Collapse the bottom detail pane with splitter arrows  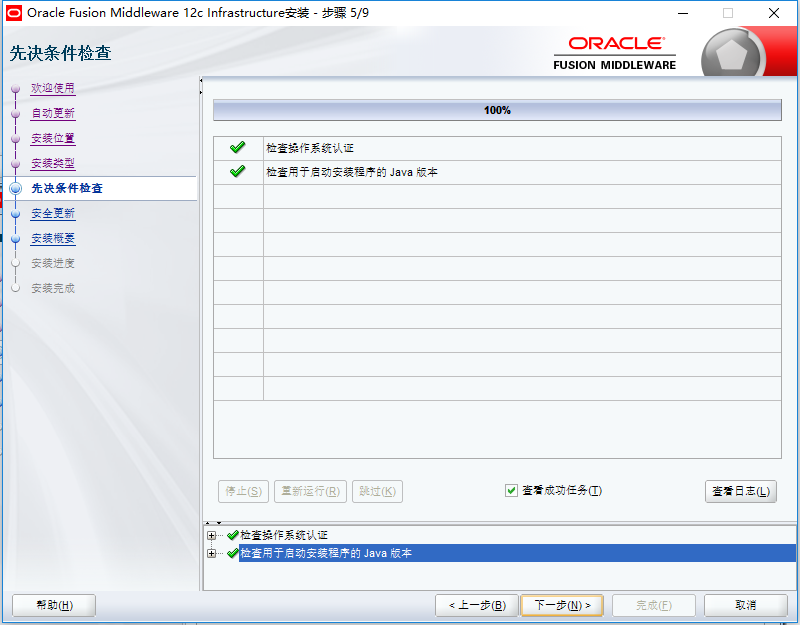[219, 523]
